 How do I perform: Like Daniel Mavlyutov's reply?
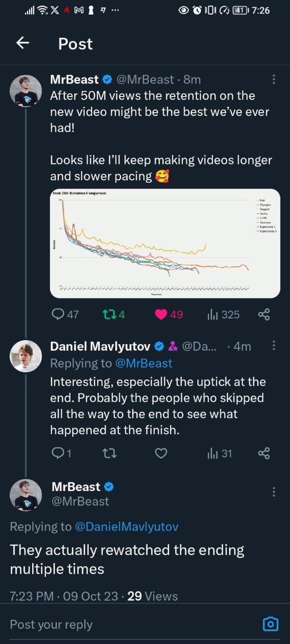161,453
